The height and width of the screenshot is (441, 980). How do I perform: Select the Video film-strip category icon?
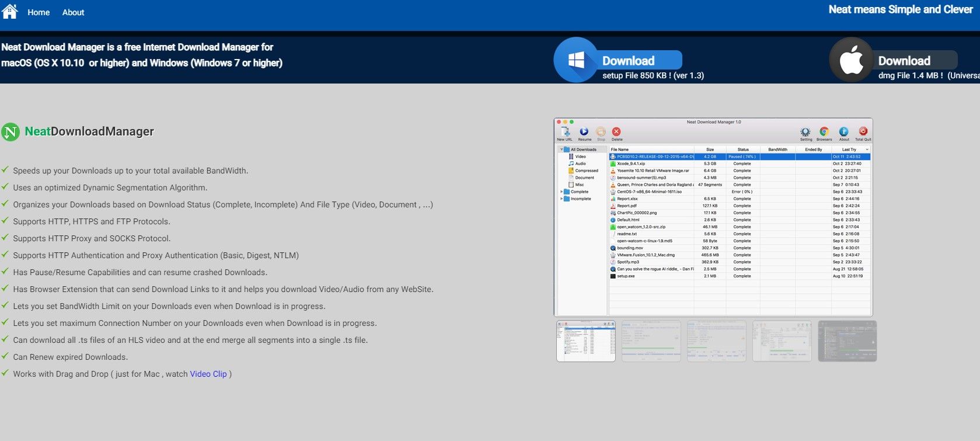coord(571,157)
